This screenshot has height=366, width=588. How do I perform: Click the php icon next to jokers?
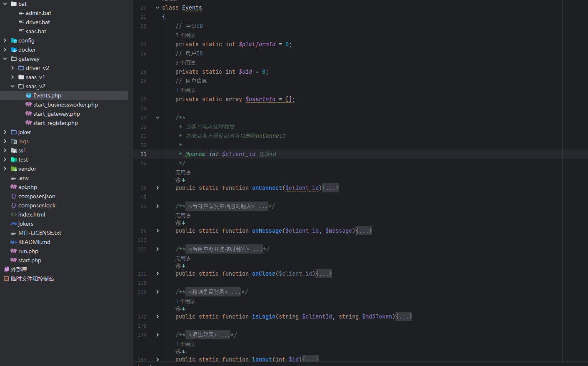[14, 224]
